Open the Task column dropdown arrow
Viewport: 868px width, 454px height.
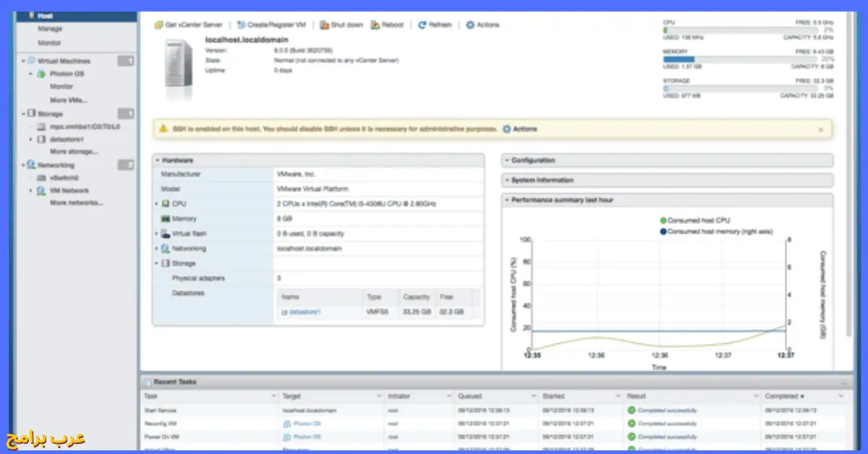tap(273, 396)
